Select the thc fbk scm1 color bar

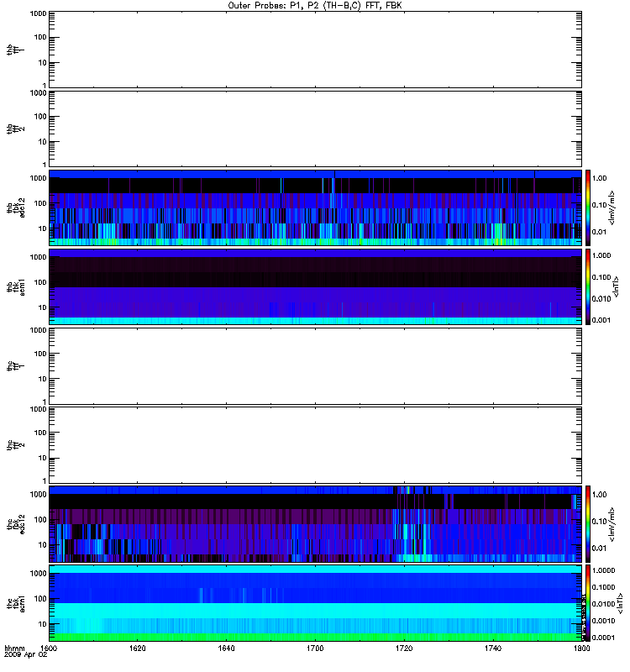[x=588, y=603]
